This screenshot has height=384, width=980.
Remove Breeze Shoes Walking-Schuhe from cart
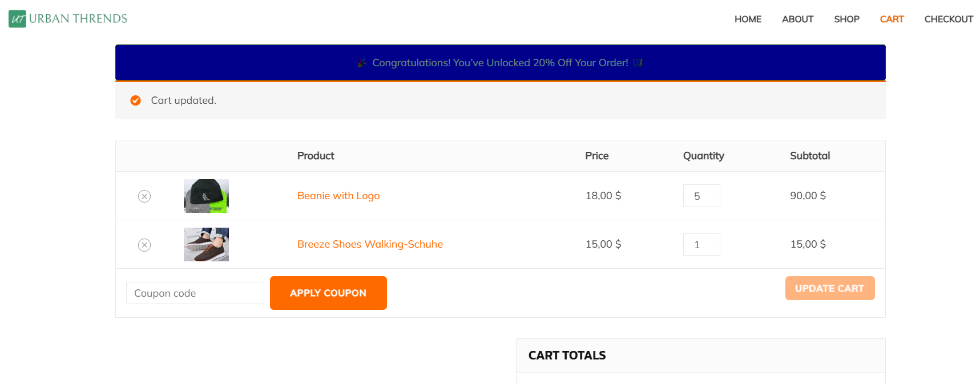[x=144, y=245]
